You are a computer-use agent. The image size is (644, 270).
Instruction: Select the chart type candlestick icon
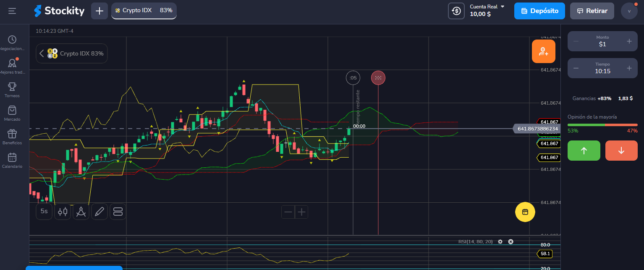[x=63, y=212]
